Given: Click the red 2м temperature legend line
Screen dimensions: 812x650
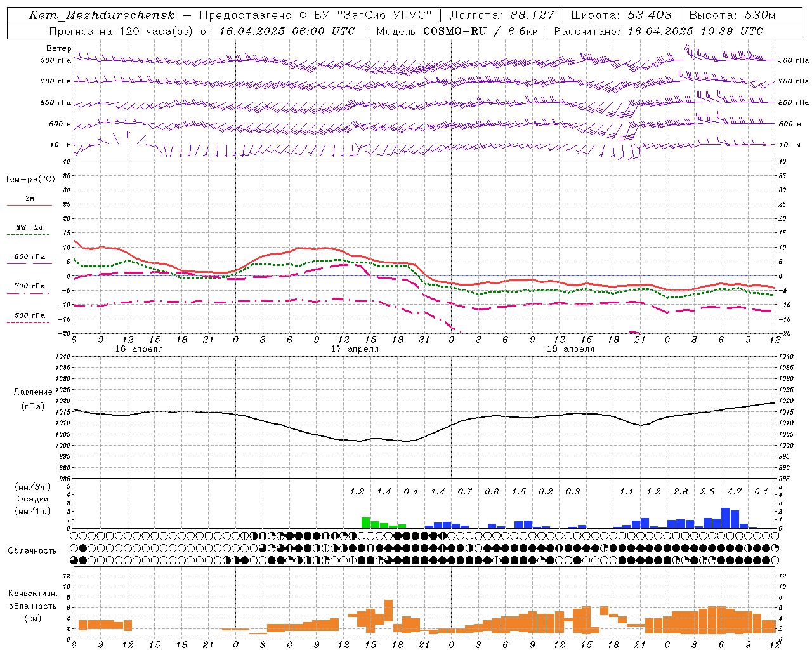Looking at the screenshot, I should 29,206.
